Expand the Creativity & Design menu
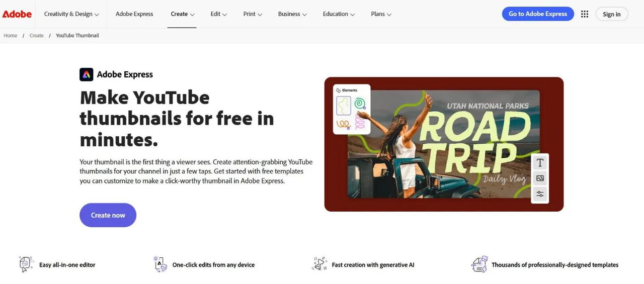The image size is (644, 284). [x=71, y=14]
